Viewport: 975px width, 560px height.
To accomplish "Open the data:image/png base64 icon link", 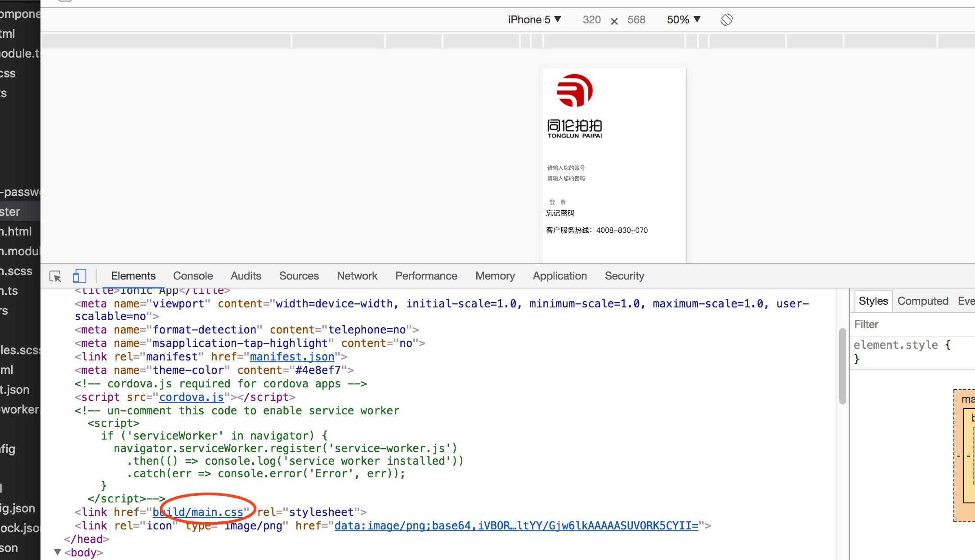I will (x=516, y=526).
